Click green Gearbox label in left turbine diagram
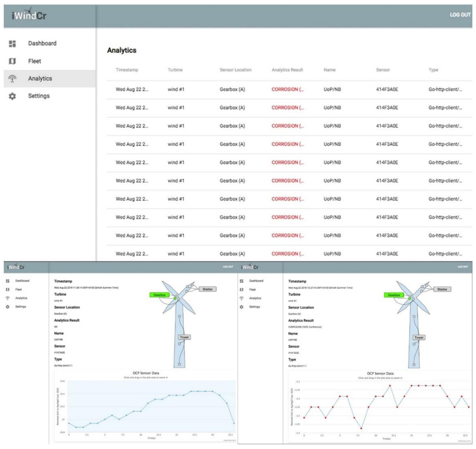This screenshot has width=476, height=449. point(159,295)
